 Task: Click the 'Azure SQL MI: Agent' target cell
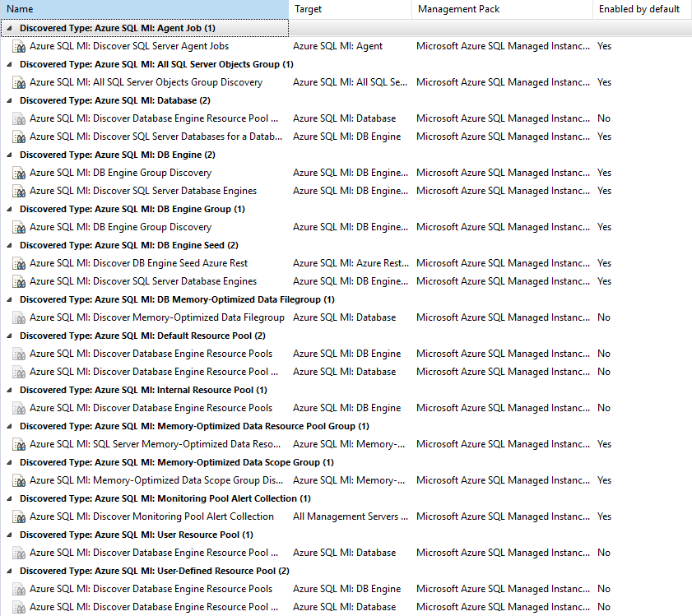[x=337, y=46]
